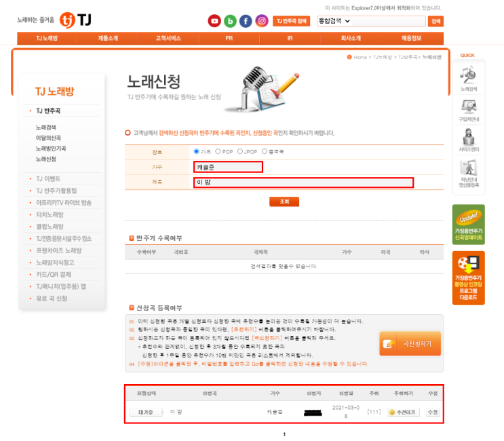This screenshot has width=504, height=441.
Task: Open 아프리카TV 라이브 방송 sidebar item
Action: [64, 203]
